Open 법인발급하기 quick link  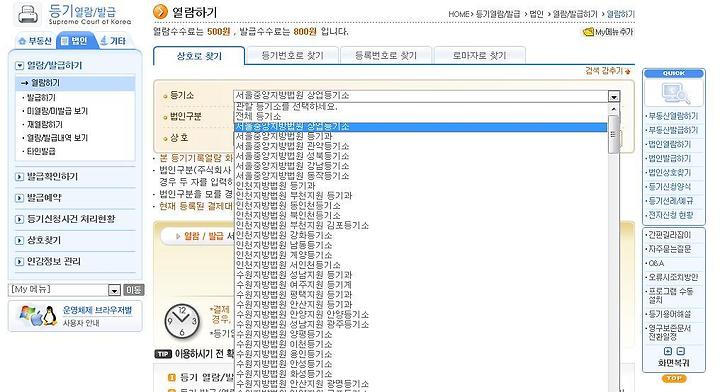669,159
